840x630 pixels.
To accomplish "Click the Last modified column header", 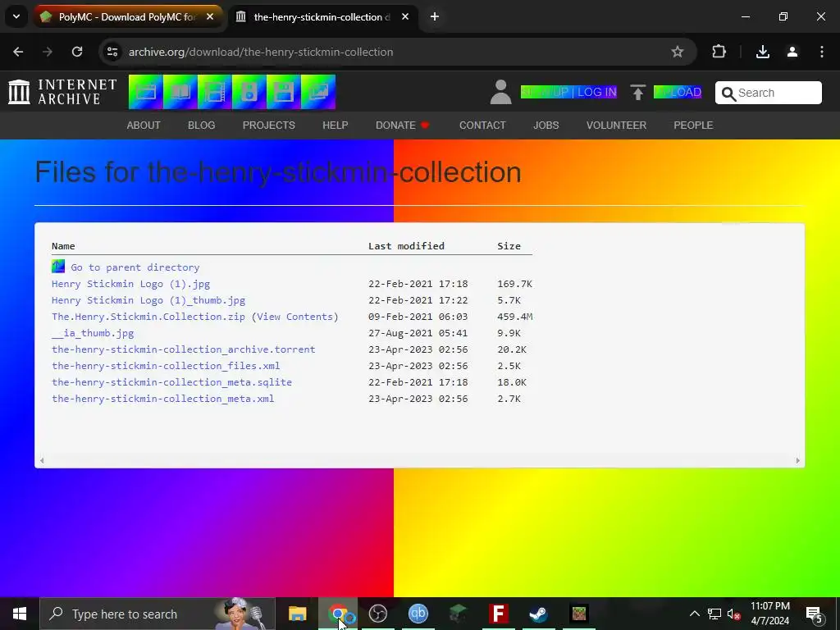I will pyautogui.click(x=406, y=246).
